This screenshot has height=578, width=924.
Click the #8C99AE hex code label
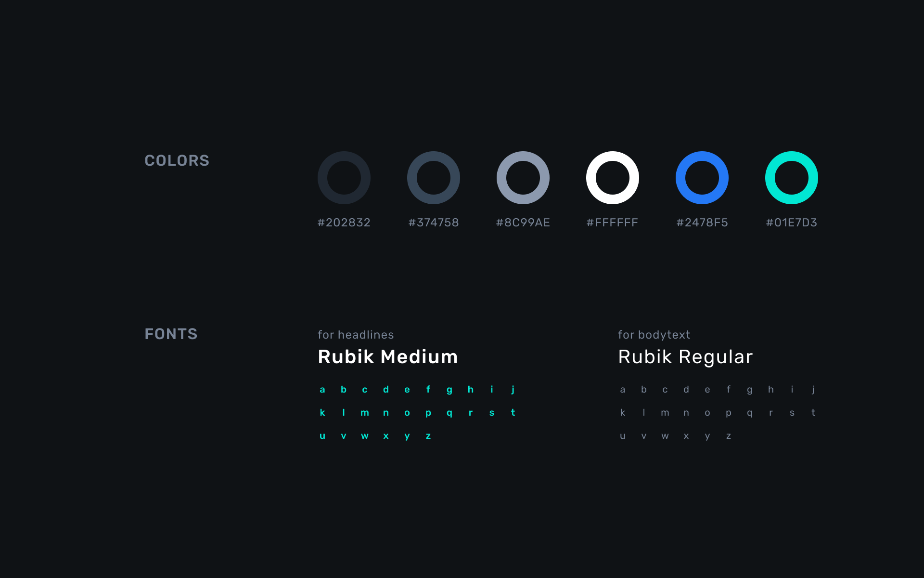(523, 223)
